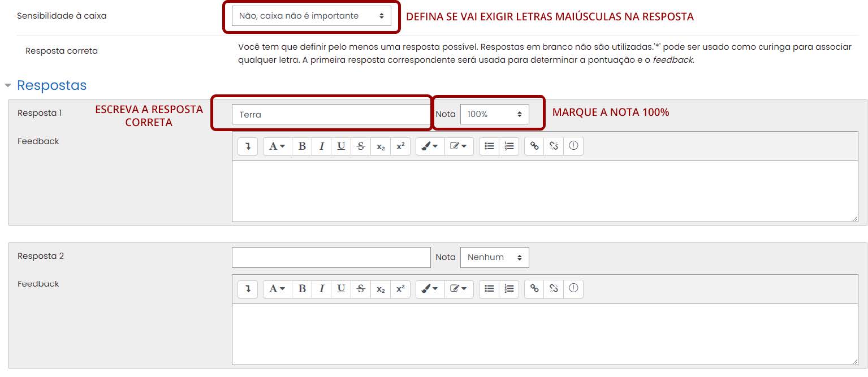The height and width of the screenshot is (377, 868).
Task: Toggle the expanded toolbar in Feedback 2
Action: coord(247,289)
